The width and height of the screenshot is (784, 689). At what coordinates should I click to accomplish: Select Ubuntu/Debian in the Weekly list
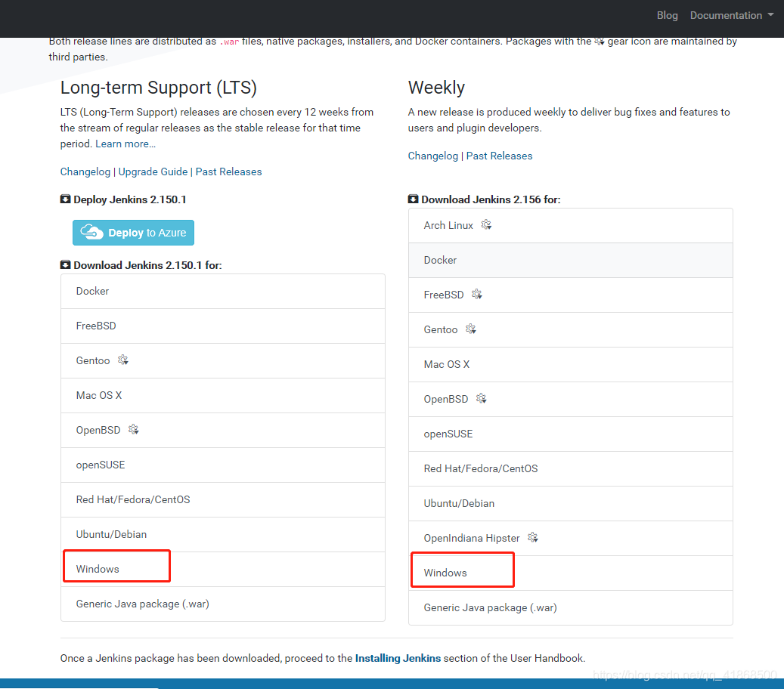(x=571, y=504)
